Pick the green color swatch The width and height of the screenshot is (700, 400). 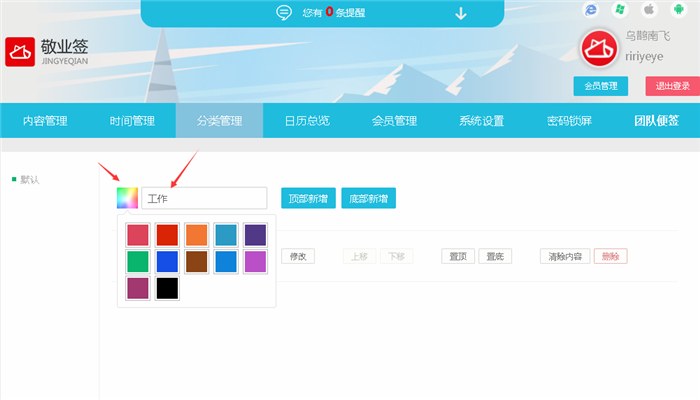coord(138,261)
